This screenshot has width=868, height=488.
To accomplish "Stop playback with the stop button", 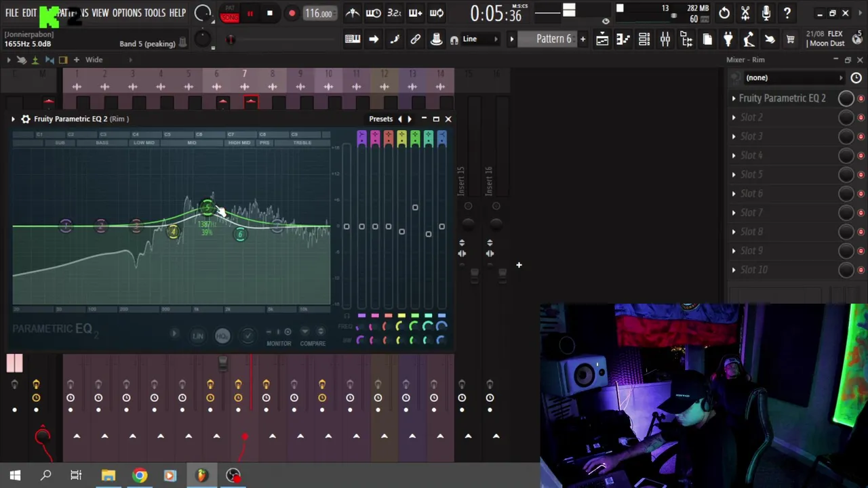I will click(270, 14).
